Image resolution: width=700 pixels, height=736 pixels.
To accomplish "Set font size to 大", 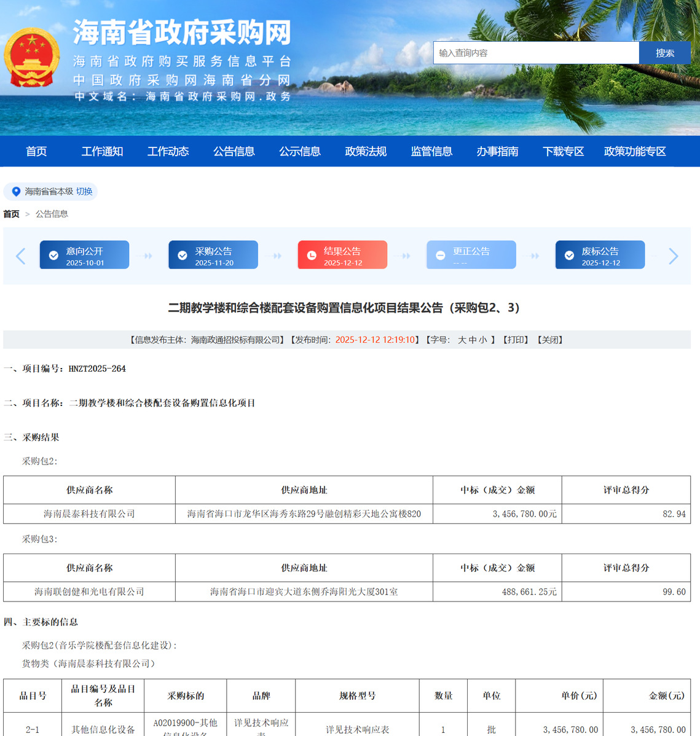I will pyautogui.click(x=462, y=340).
